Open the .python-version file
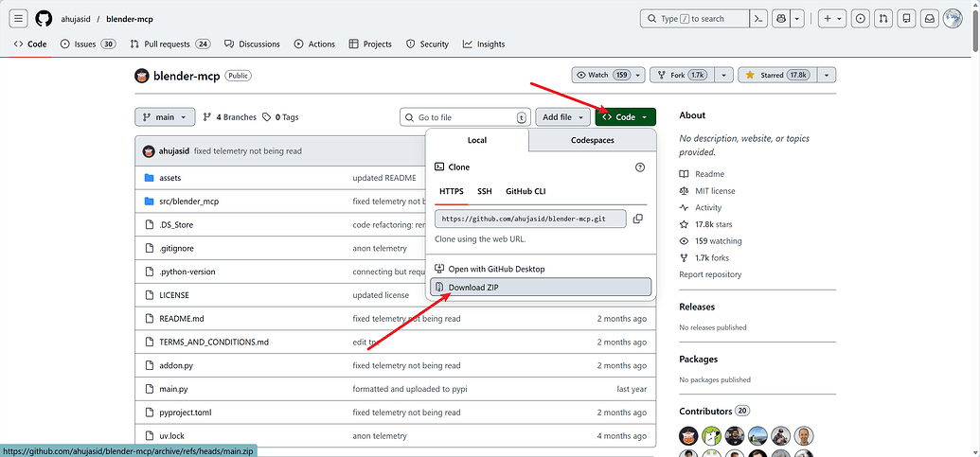Viewport: 980px width, 457px height. tap(187, 272)
